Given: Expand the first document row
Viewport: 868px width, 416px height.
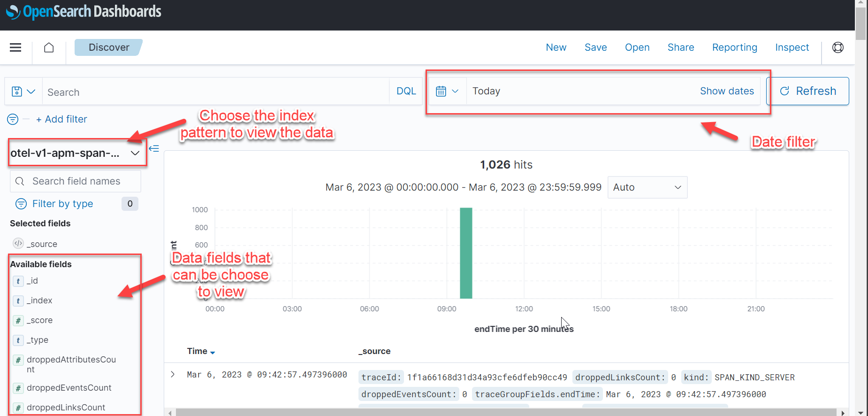Looking at the screenshot, I should click(173, 374).
